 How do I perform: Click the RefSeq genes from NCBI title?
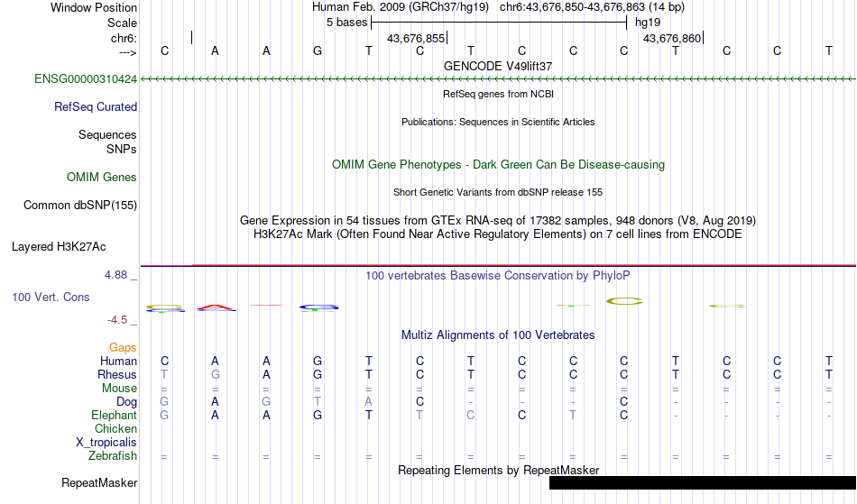[x=498, y=94]
